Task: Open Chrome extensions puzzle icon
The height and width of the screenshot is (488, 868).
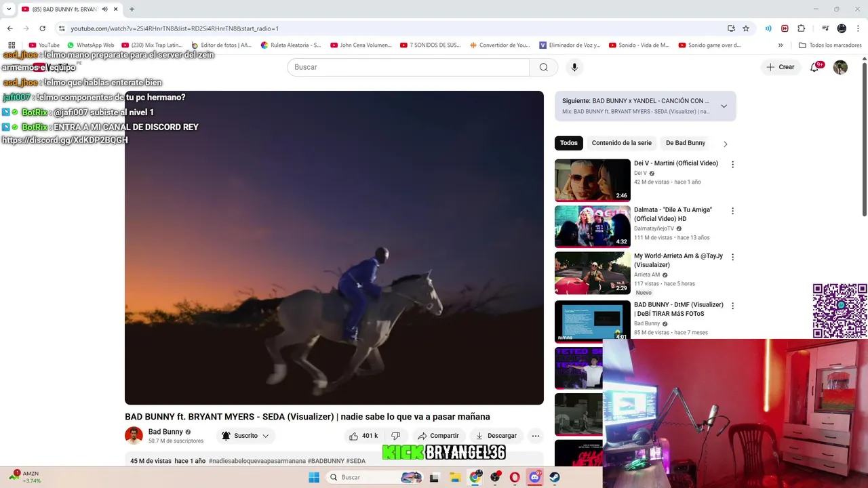Action: (802, 28)
